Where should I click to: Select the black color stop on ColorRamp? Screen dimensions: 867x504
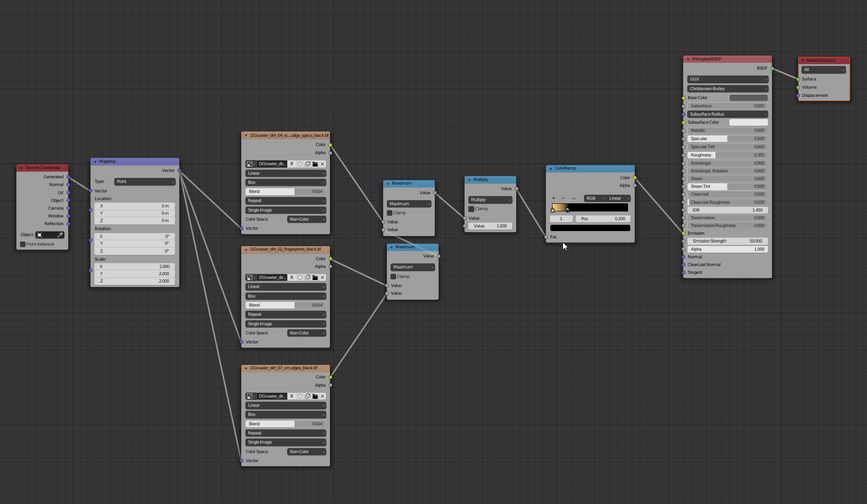568,210
